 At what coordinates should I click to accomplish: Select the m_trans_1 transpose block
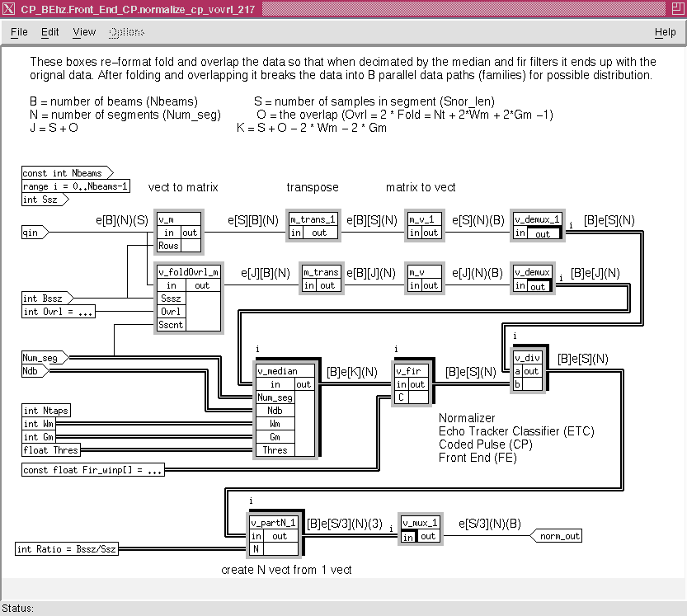313,219
